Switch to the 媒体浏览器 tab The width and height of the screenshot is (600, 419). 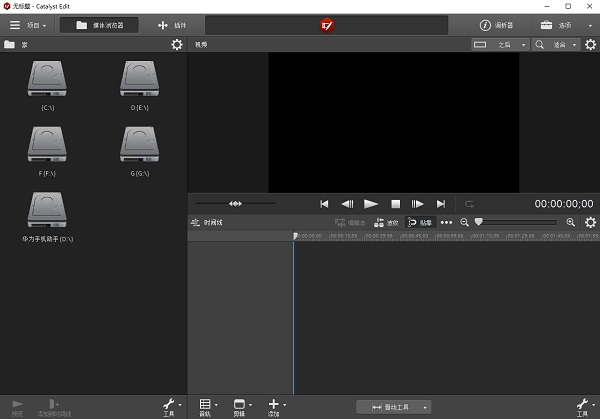click(99, 24)
